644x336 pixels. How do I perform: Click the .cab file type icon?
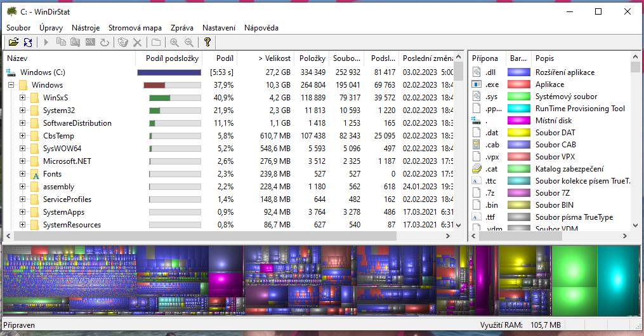(x=476, y=145)
